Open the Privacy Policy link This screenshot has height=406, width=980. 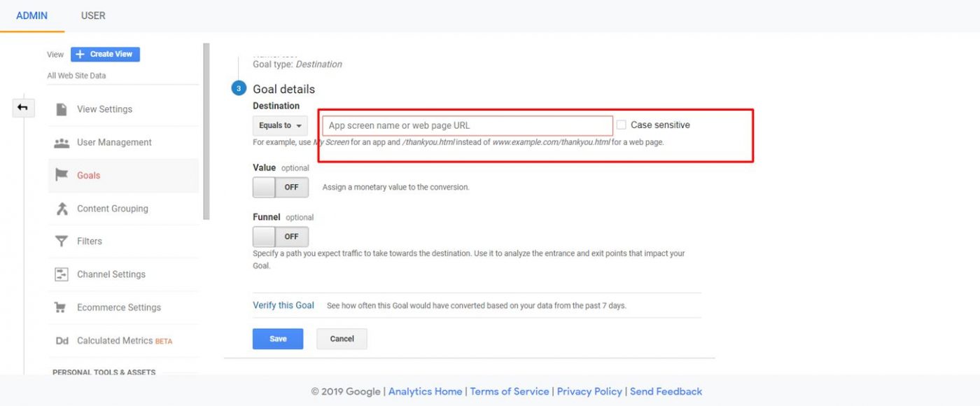589,391
